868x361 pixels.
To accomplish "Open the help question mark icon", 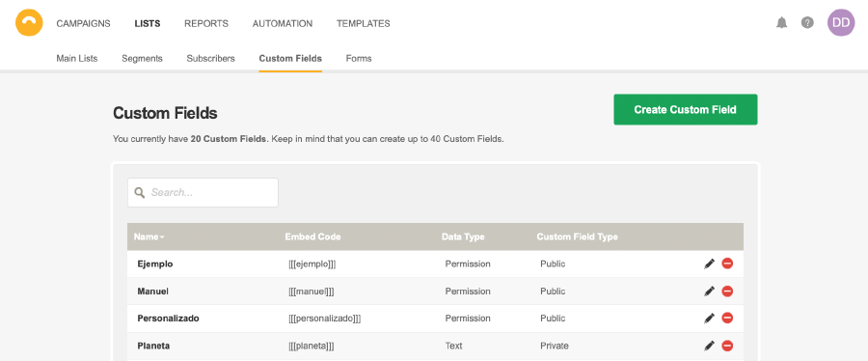I will [807, 23].
